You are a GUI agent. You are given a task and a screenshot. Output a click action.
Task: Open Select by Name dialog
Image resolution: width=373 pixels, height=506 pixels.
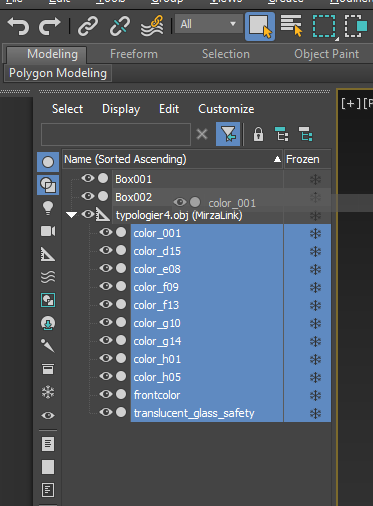(291, 25)
